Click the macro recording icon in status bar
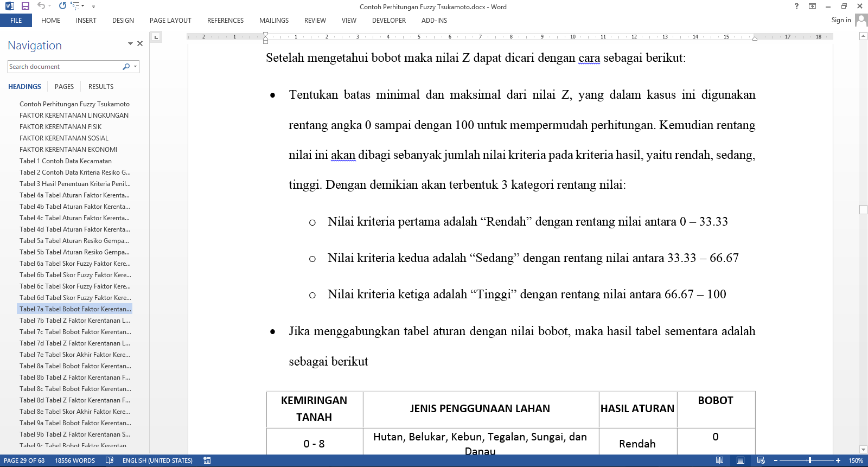Image resolution: width=868 pixels, height=467 pixels. coord(207,460)
